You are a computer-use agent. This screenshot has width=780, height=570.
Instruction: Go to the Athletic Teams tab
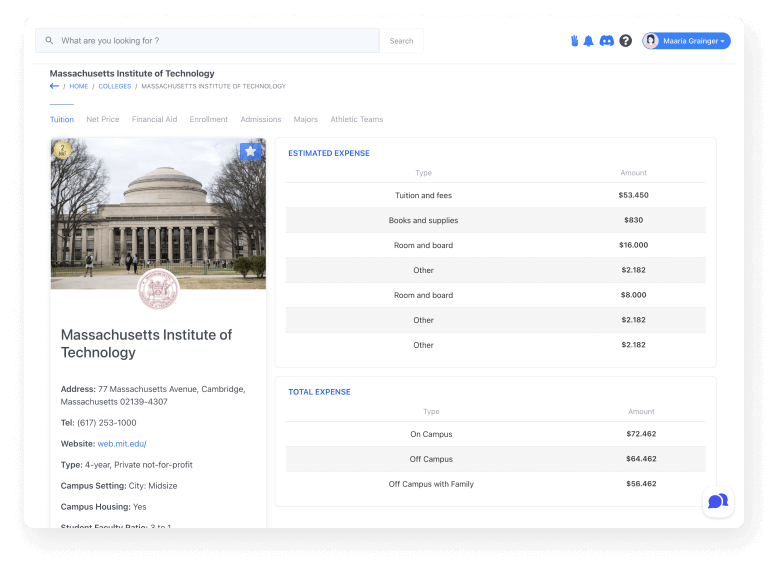pos(357,120)
